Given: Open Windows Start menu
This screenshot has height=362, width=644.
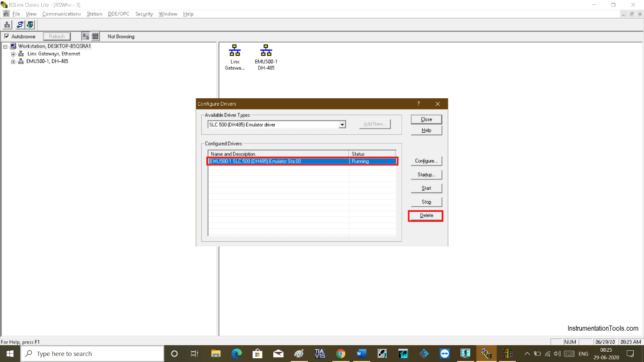Looking at the screenshot, I should 9,354.
